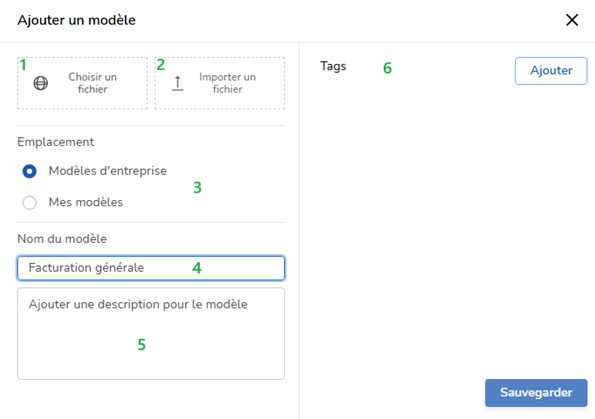Click the Ajouter un modèle dialog title
This screenshot has height=419, width=595.
pos(76,20)
